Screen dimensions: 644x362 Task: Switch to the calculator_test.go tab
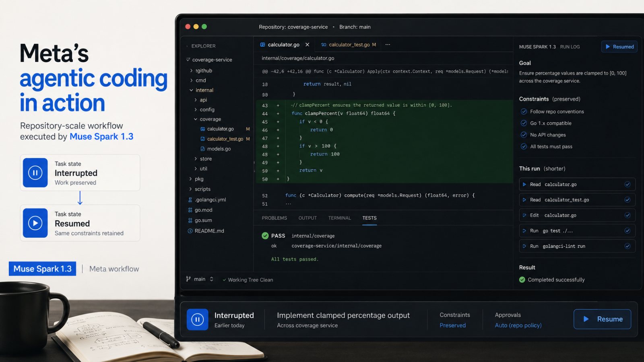(x=349, y=45)
